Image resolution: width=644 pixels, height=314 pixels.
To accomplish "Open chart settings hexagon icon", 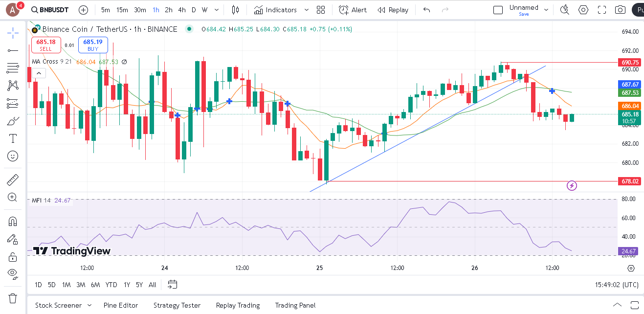I will click(x=583, y=10).
